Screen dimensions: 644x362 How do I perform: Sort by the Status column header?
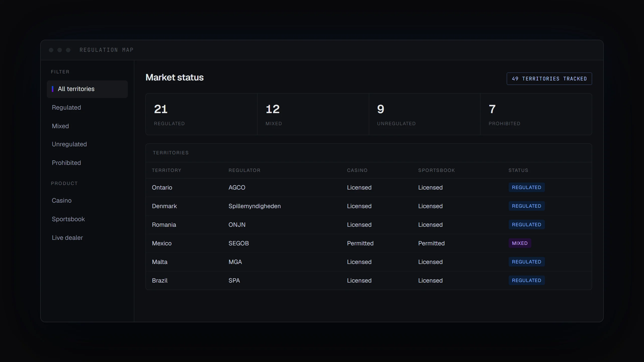pyautogui.click(x=518, y=170)
